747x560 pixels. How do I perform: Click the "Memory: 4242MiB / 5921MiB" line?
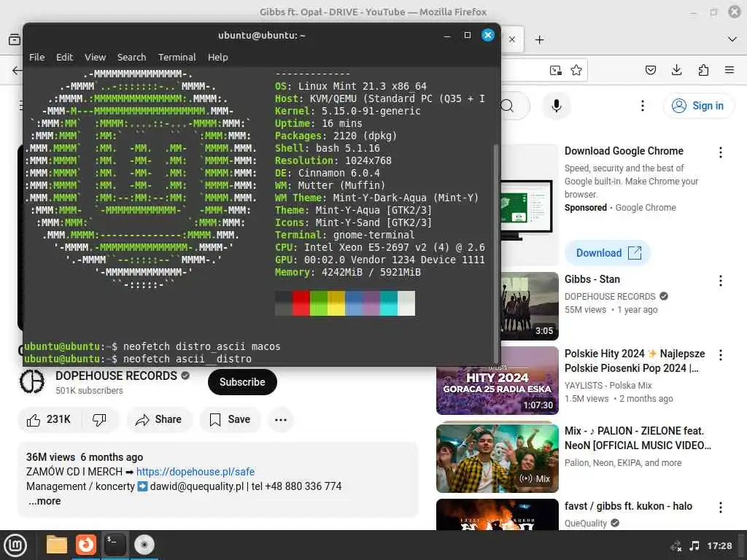point(348,273)
